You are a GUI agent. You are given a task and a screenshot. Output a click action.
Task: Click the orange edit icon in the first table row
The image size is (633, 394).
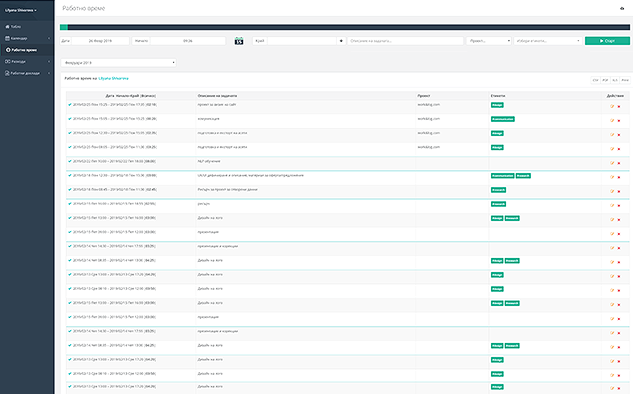612,106
